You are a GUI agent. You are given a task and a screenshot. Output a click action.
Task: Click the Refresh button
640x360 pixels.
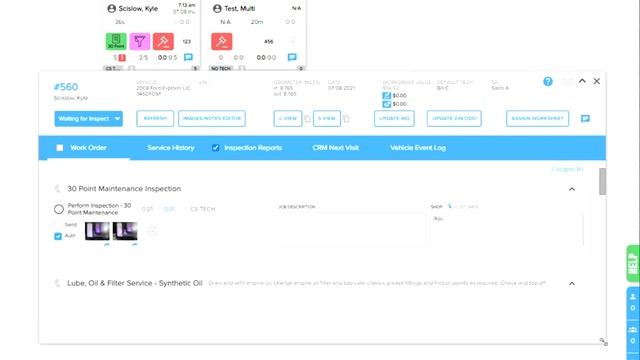[x=155, y=118]
